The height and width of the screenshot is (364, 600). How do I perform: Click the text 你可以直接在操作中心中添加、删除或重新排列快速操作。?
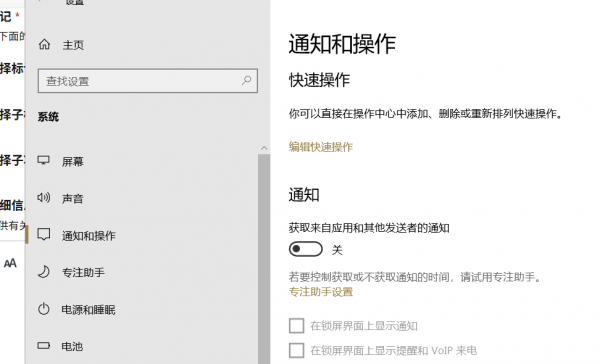tap(426, 114)
